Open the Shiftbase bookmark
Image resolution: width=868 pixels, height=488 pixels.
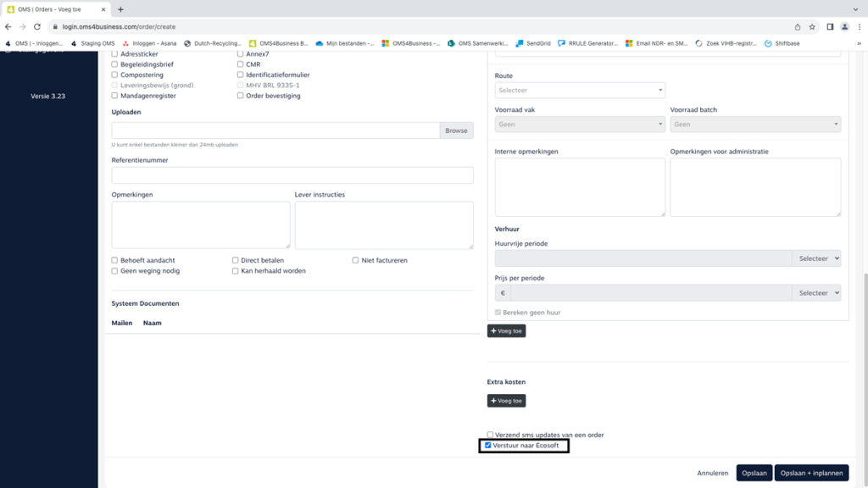782,43
